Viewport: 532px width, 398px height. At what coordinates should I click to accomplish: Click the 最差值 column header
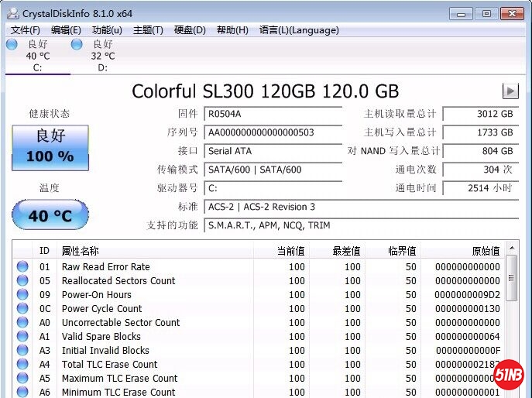click(338, 251)
